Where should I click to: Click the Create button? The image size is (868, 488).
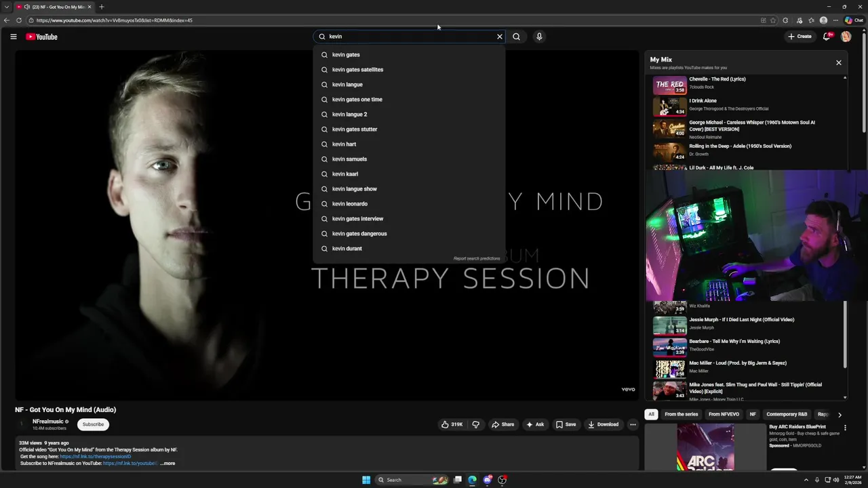pos(800,37)
